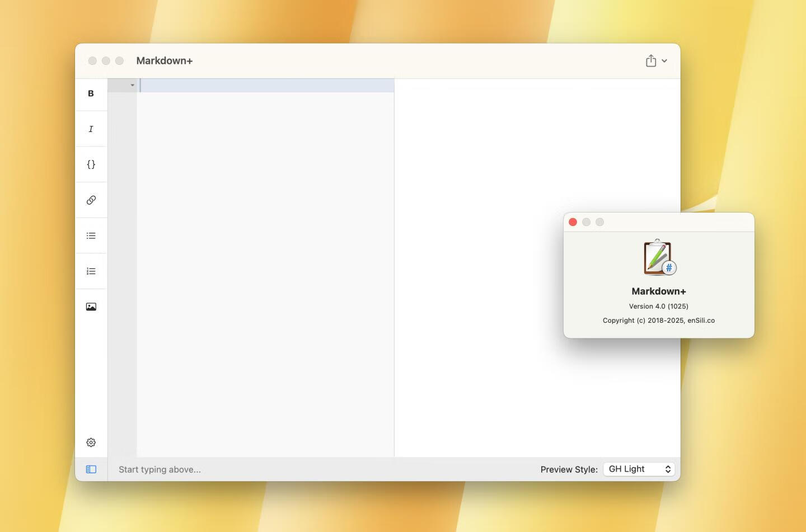
Task: Open settings with the gear icon
Action: (x=91, y=442)
